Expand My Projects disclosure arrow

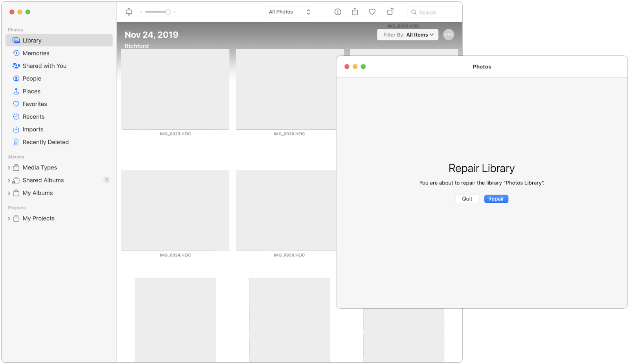[9, 219]
